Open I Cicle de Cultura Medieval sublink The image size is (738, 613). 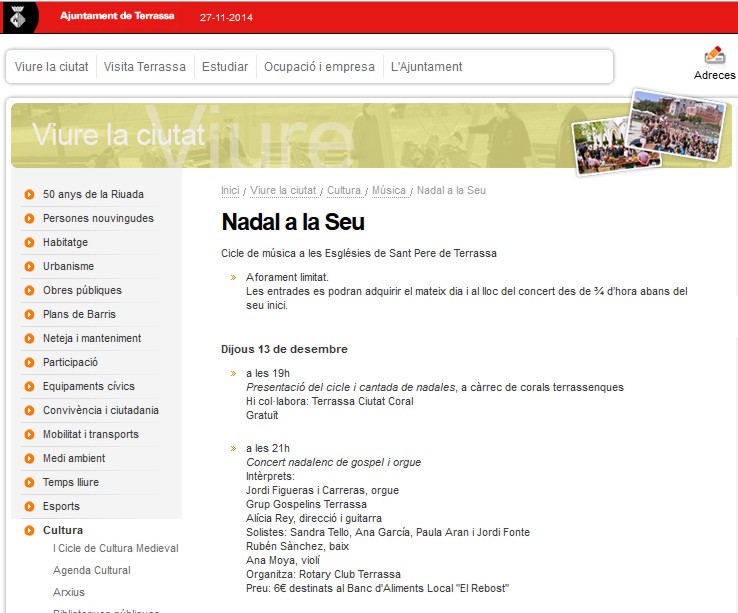click(115, 548)
